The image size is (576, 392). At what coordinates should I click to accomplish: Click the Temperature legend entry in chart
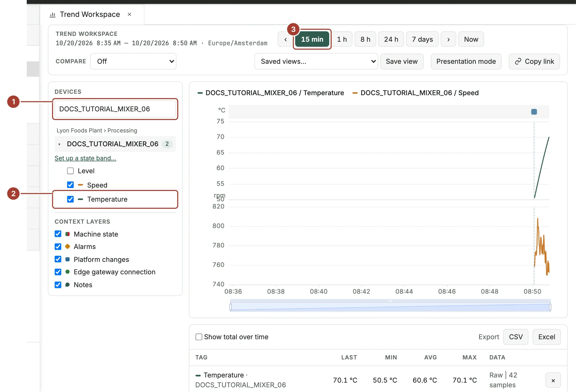[271, 93]
